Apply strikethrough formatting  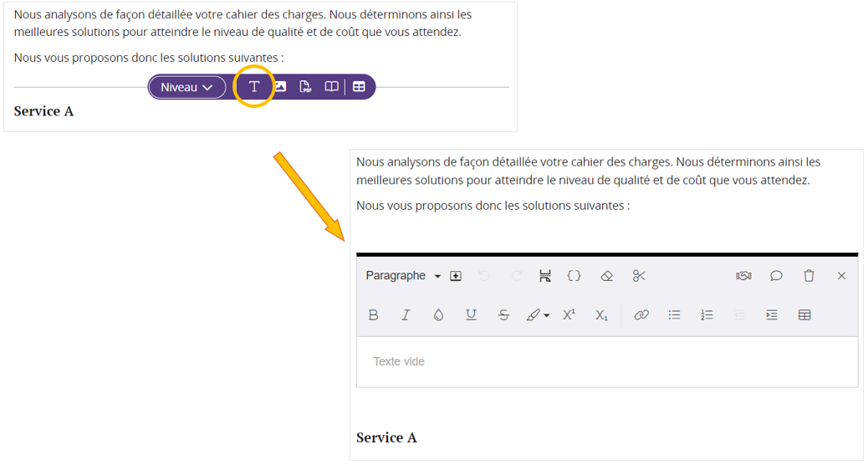click(503, 315)
